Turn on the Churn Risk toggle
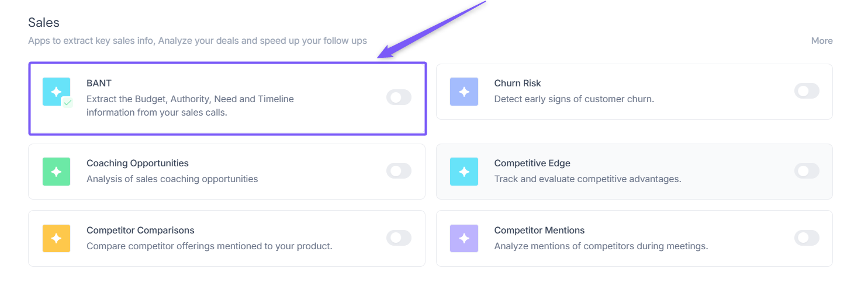 [806, 91]
